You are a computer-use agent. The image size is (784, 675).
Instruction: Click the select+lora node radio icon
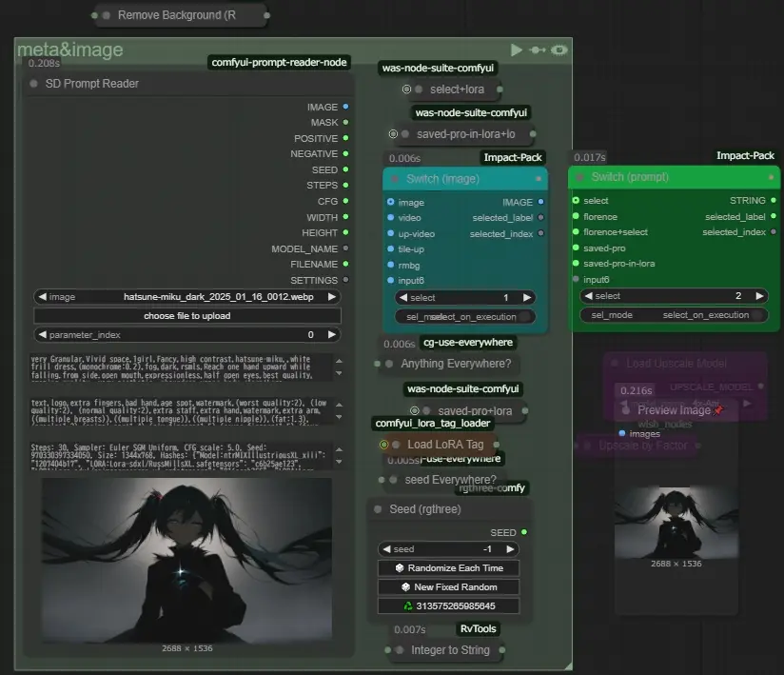[406, 89]
